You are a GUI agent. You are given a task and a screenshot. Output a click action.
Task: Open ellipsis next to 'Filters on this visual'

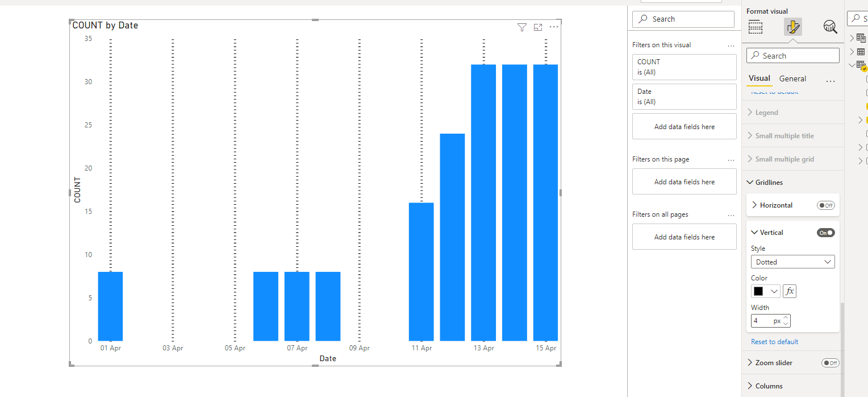point(731,45)
